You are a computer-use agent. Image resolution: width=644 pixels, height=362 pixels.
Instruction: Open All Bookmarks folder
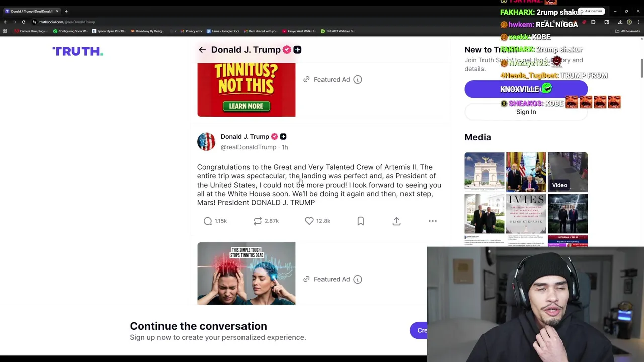tap(627, 31)
